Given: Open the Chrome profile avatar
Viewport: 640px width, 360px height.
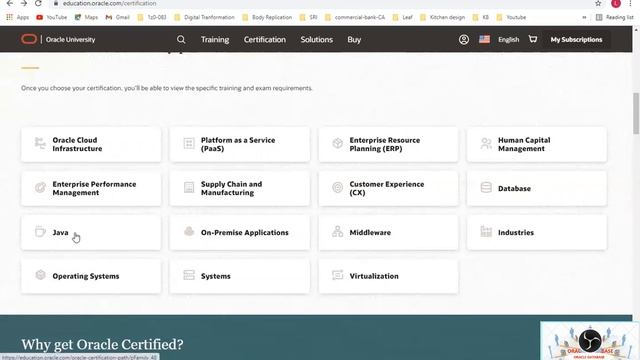Looking at the screenshot, I should [616, 3].
